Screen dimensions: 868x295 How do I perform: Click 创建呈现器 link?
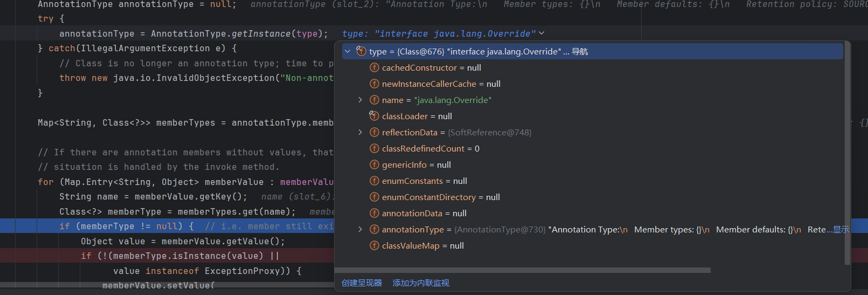tap(362, 283)
